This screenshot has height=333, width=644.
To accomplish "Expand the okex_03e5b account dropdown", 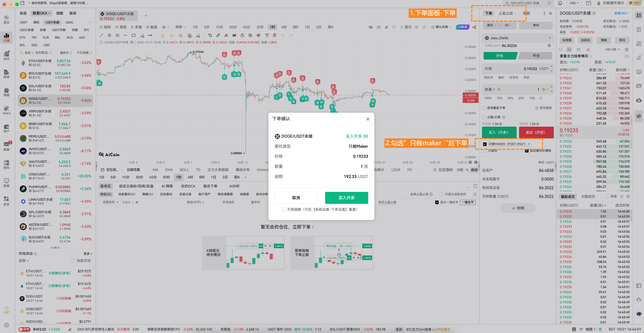I will (550, 38).
